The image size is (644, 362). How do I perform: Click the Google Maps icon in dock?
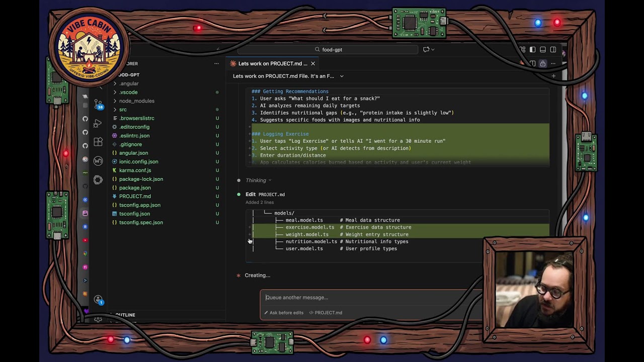[85, 253]
